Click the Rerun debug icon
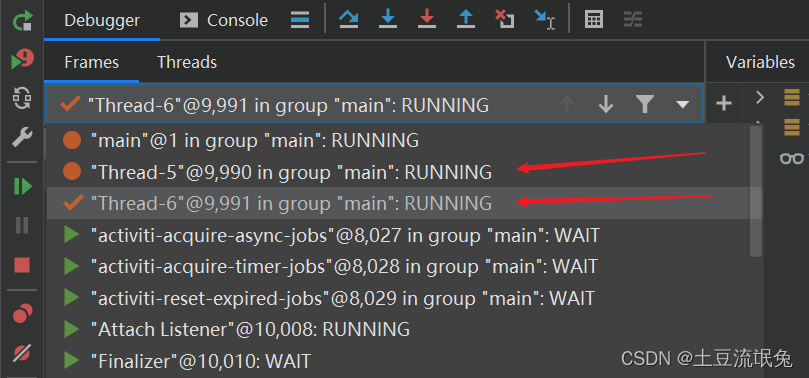Viewport: 809px width, 378px height. click(x=22, y=21)
